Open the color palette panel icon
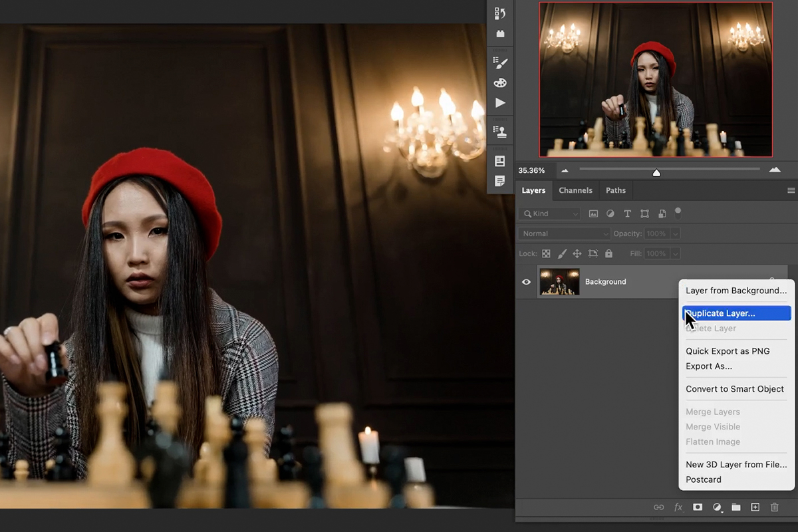798x532 pixels. 500,82
